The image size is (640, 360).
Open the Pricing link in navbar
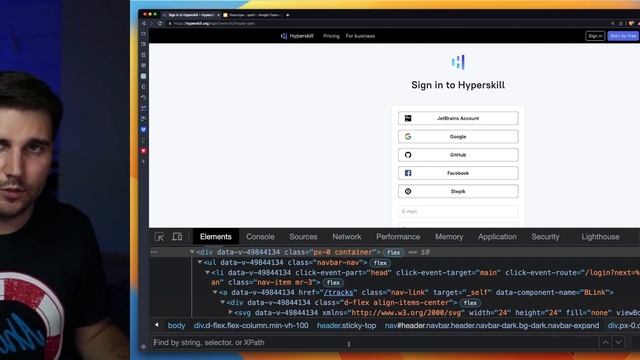click(331, 36)
